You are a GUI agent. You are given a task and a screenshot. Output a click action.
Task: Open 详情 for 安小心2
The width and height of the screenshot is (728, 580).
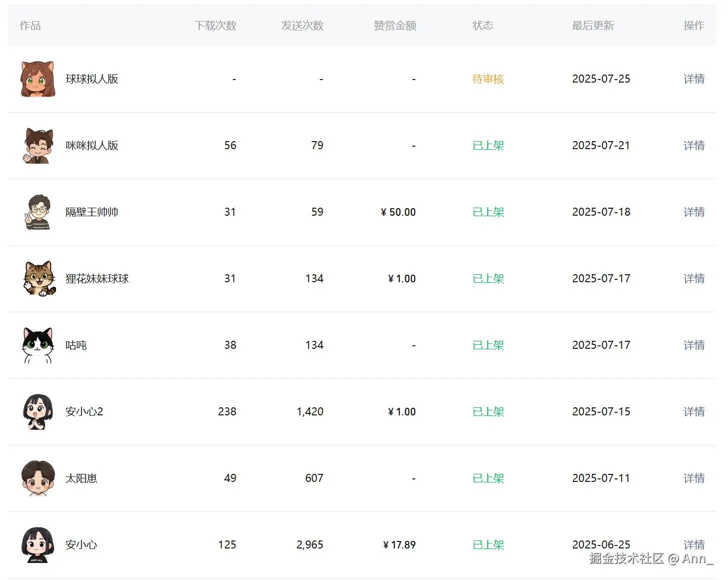(693, 412)
